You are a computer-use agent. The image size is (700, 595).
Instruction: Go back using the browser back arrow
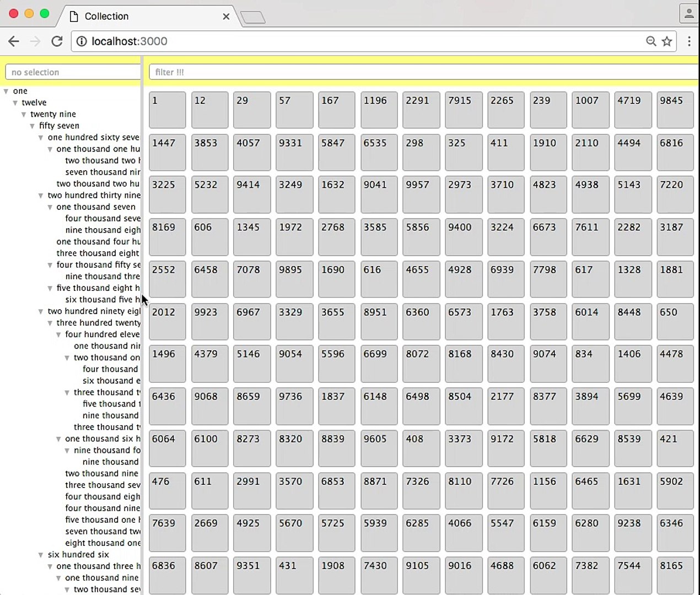14,41
